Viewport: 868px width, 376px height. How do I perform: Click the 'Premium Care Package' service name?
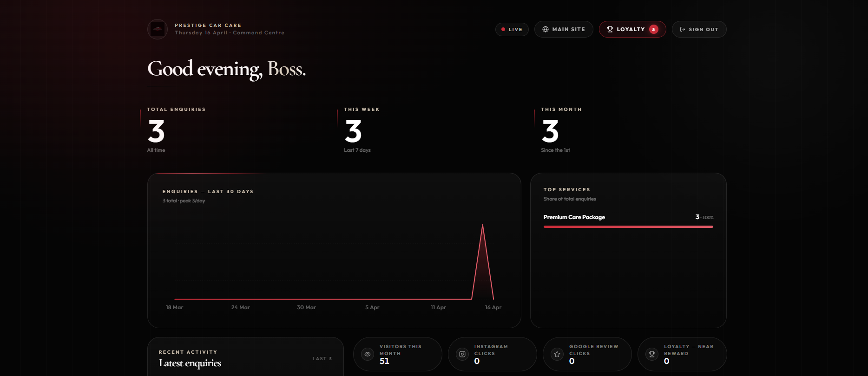[574, 217]
